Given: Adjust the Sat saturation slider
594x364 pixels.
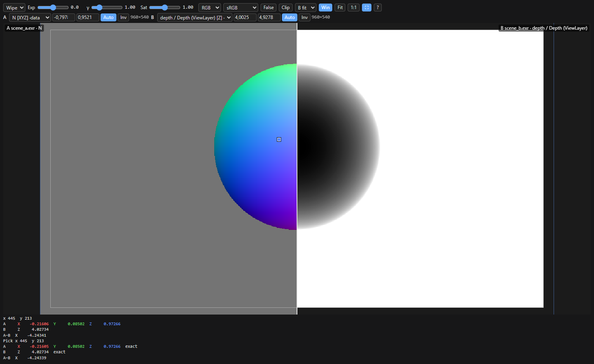Looking at the screenshot, I should (165, 8).
